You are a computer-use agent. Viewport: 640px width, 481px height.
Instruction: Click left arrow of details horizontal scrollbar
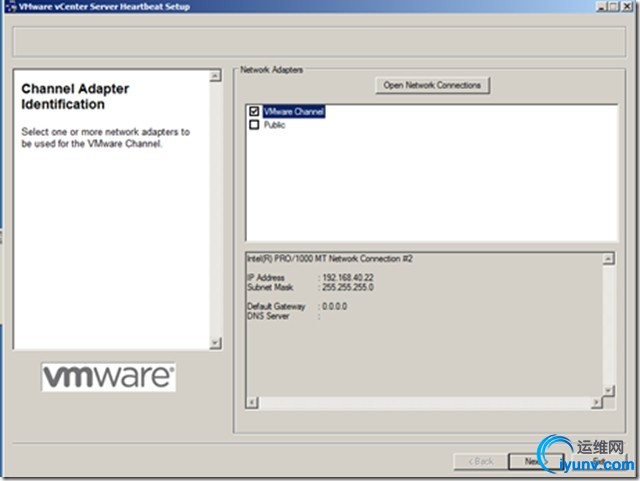[252, 403]
